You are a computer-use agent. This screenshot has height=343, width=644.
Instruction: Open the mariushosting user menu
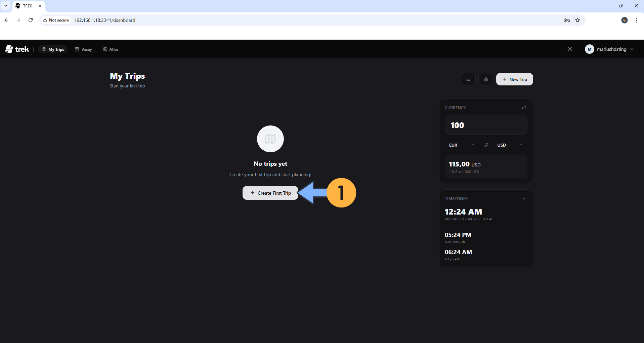click(609, 49)
